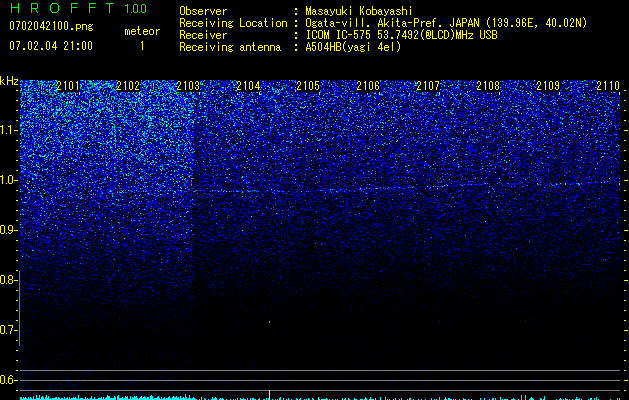The height and width of the screenshot is (400, 629).
Task: Click the antenna value A504HB(yagi 4el)
Action: click(x=353, y=47)
